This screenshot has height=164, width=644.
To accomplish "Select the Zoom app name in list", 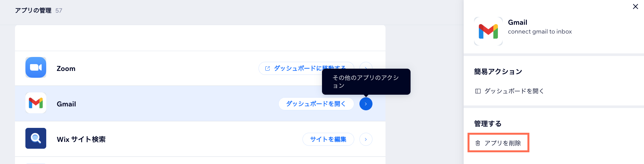I will tap(66, 69).
